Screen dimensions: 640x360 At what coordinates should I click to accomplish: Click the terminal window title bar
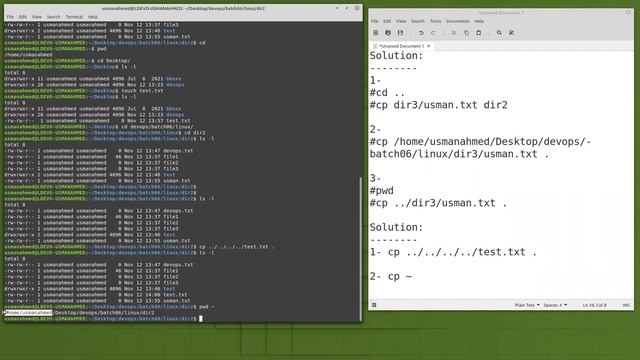click(183, 8)
